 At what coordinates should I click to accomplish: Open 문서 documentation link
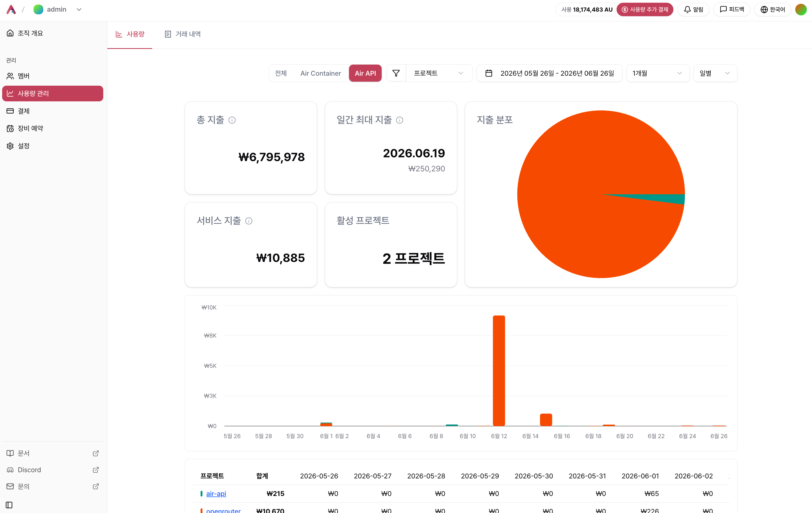tap(53, 453)
